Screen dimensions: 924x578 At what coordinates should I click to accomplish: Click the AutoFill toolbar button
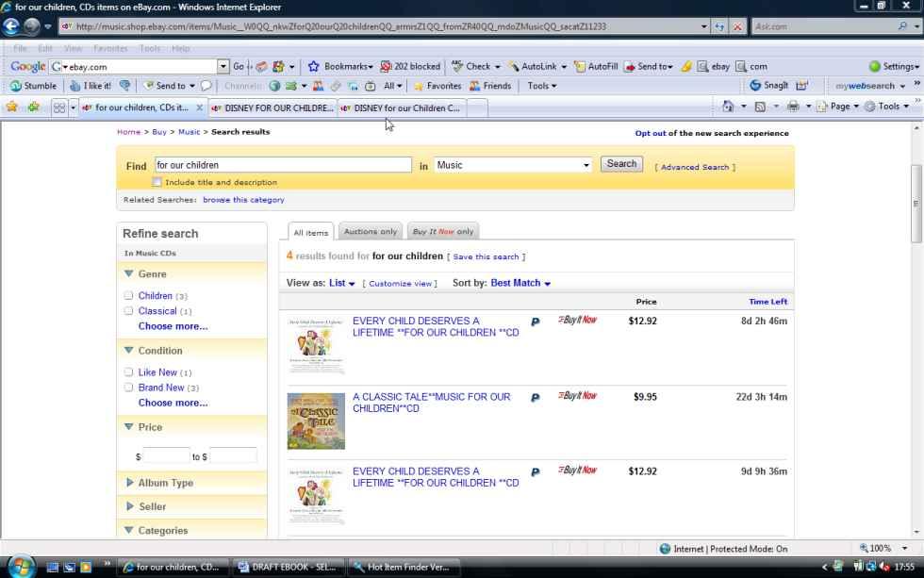click(596, 66)
